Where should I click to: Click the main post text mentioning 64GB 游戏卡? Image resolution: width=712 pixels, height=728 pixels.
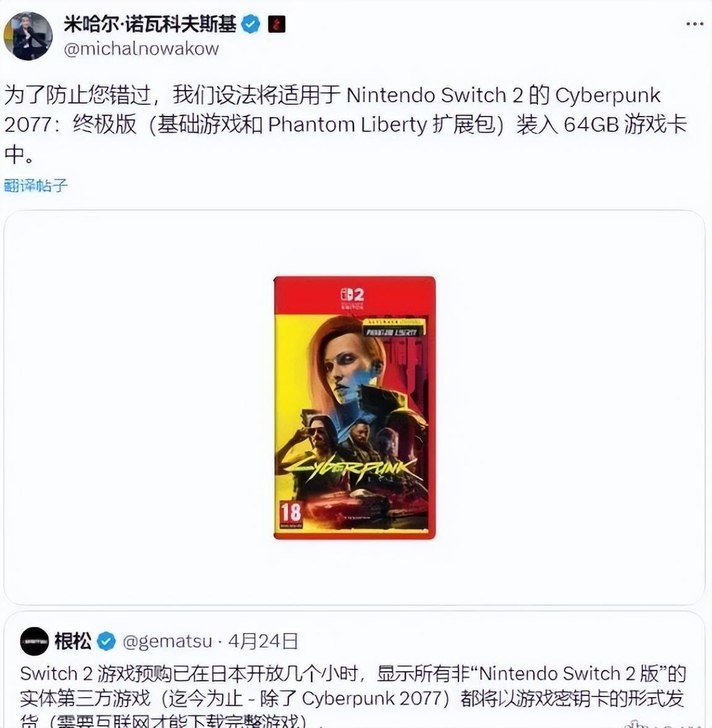[346, 125]
